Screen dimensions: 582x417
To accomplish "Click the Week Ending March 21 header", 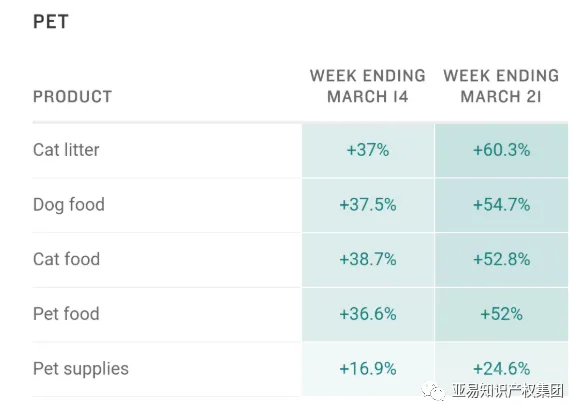I will [501, 86].
